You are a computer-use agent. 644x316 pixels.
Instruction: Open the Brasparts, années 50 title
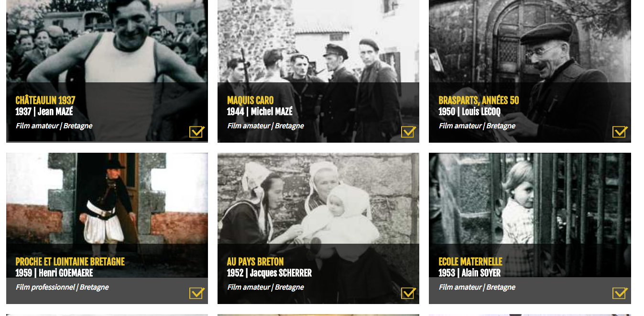(479, 100)
